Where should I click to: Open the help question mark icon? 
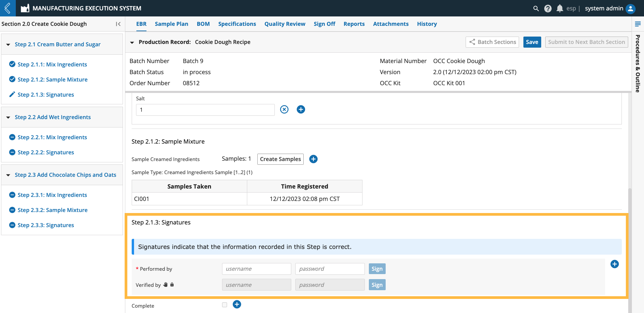point(548,8)
